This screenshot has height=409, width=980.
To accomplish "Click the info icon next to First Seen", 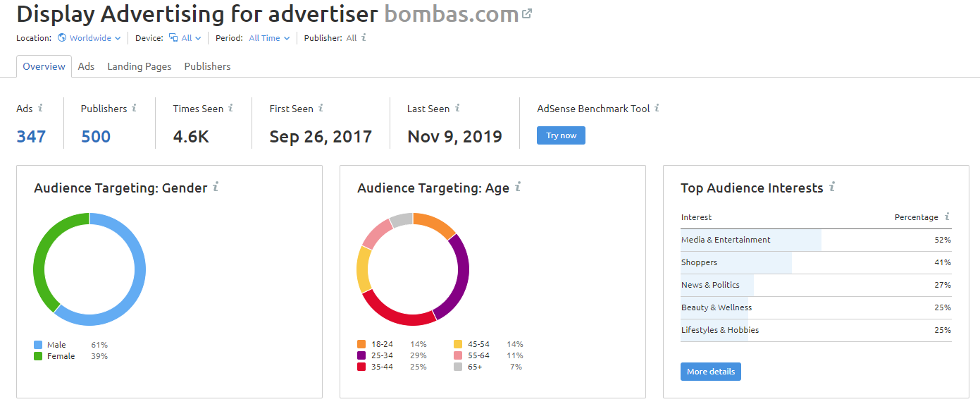I will (321, 108).
